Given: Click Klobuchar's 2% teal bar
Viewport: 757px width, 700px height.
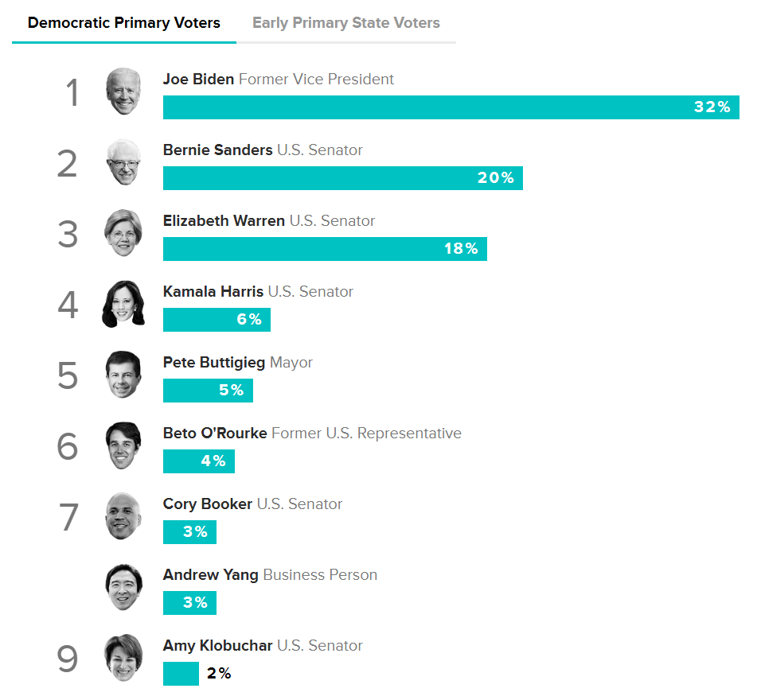Looking at the screenshot, I should [181, 674].
